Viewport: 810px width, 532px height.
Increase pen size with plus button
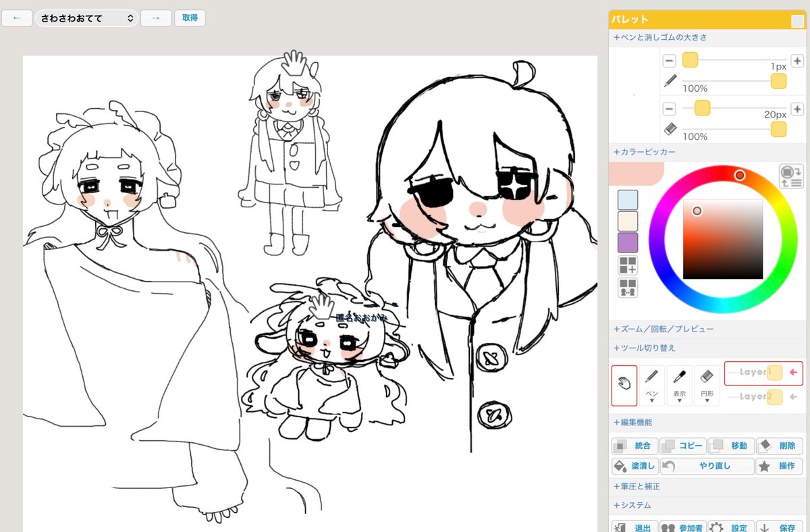coord(797,61)
